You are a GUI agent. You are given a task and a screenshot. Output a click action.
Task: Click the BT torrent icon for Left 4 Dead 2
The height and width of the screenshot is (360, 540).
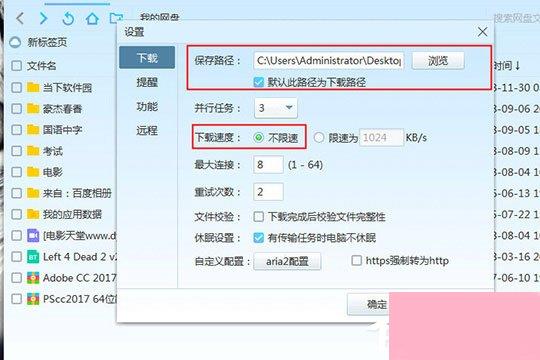(x=33, y=257)
